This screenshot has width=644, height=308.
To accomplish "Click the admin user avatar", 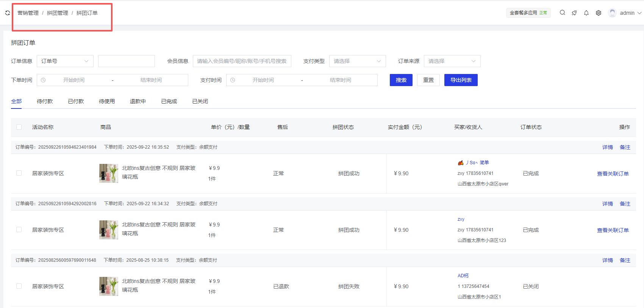I will [612, 13].
